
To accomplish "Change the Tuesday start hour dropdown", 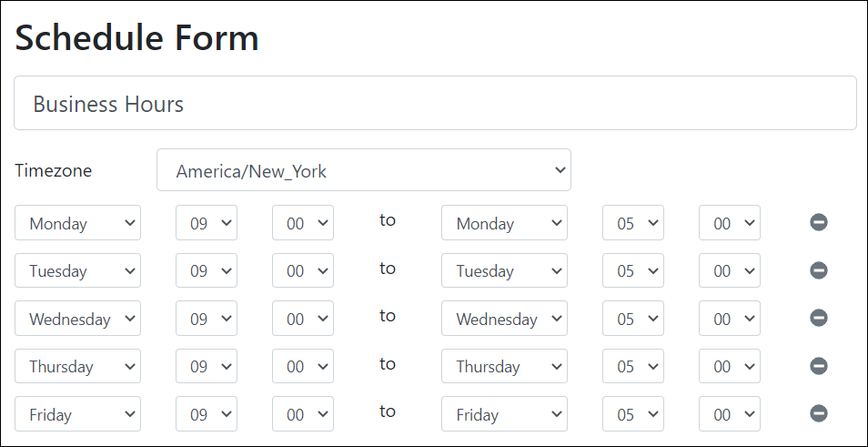I will [x=206, y=270].
